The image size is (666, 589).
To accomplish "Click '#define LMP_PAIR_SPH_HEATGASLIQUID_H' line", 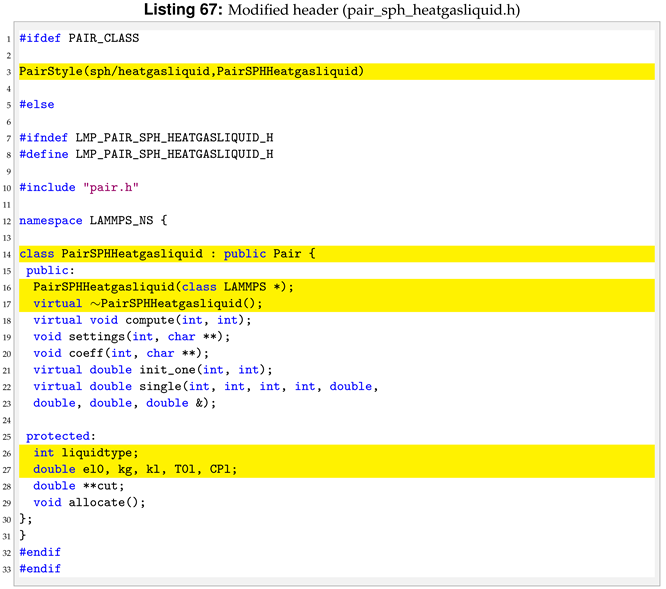I will (146, 154).
